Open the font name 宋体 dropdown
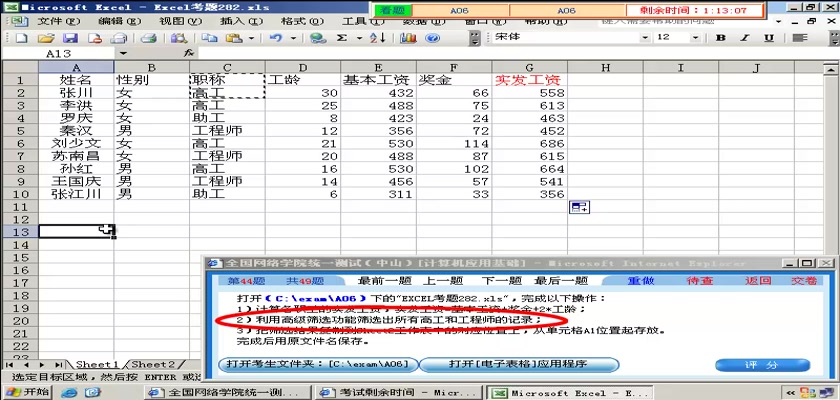Viewport: 840px width, 400px height. pyautogui.click(x=645, y=37)
